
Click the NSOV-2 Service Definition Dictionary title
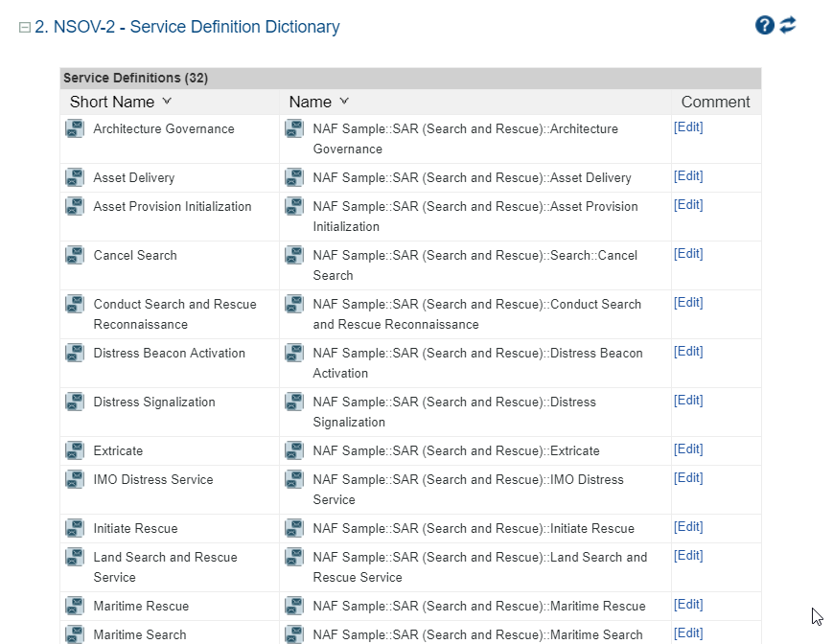tap(187, 27)
